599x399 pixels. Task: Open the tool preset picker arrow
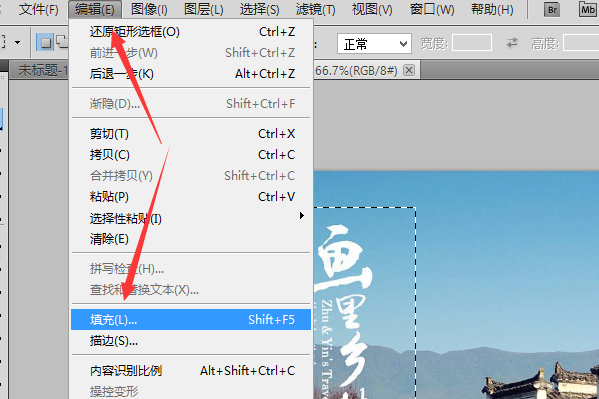coord(18,42)
